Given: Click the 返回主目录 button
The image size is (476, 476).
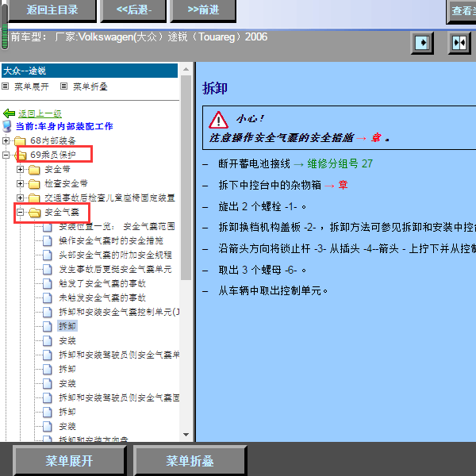Looking at the screenshot, I should [x=52, y=10].
